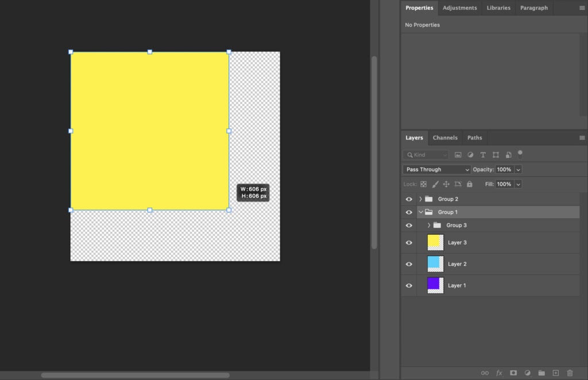Switch to the Channels tab

445,138
